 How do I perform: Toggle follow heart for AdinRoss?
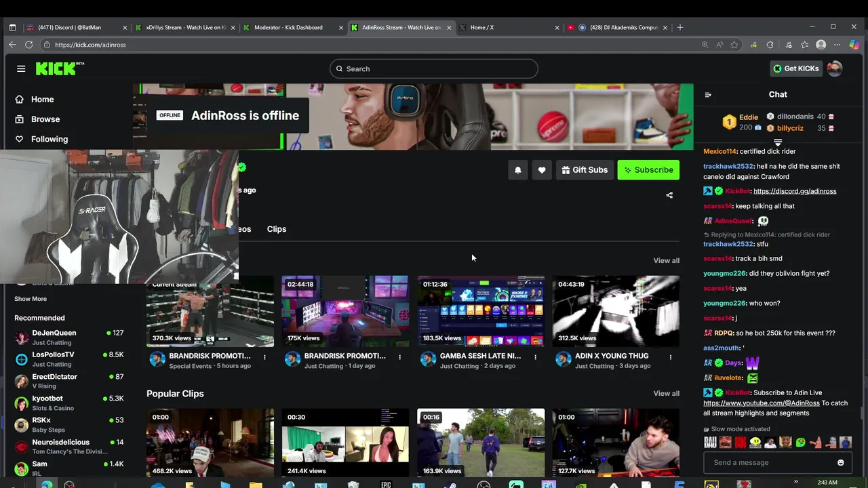(541, 170)
